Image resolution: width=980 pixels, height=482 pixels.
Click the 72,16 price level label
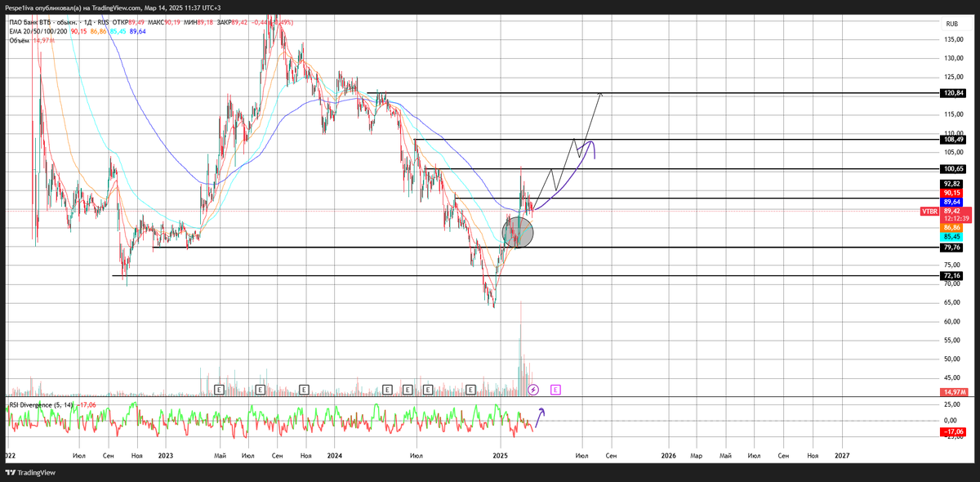coord(952,276)
